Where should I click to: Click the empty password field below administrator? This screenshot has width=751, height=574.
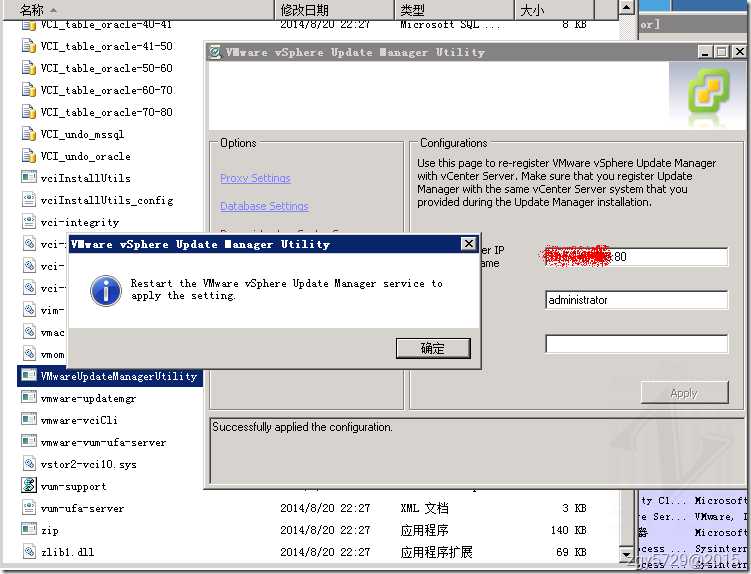pos(637,344)
